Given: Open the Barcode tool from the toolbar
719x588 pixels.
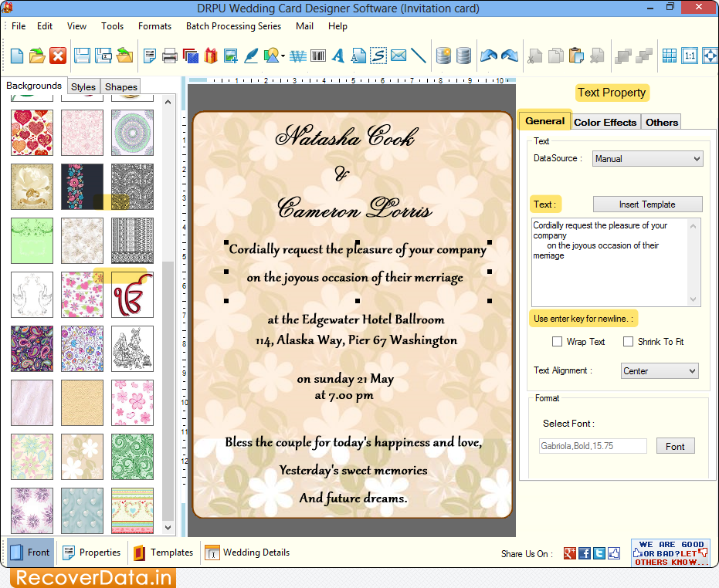Looking at the screenshot, I should point(317,56).
